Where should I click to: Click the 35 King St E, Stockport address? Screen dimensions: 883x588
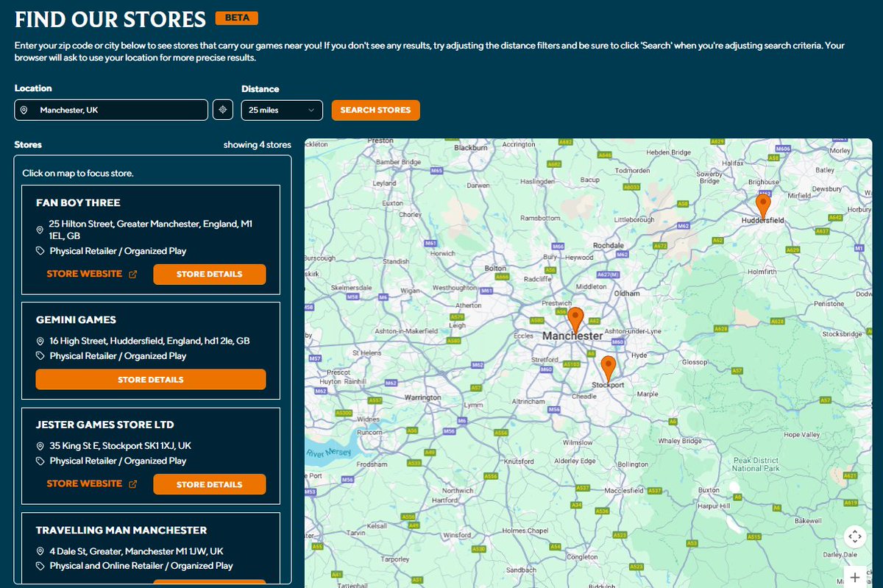point(121,446)
